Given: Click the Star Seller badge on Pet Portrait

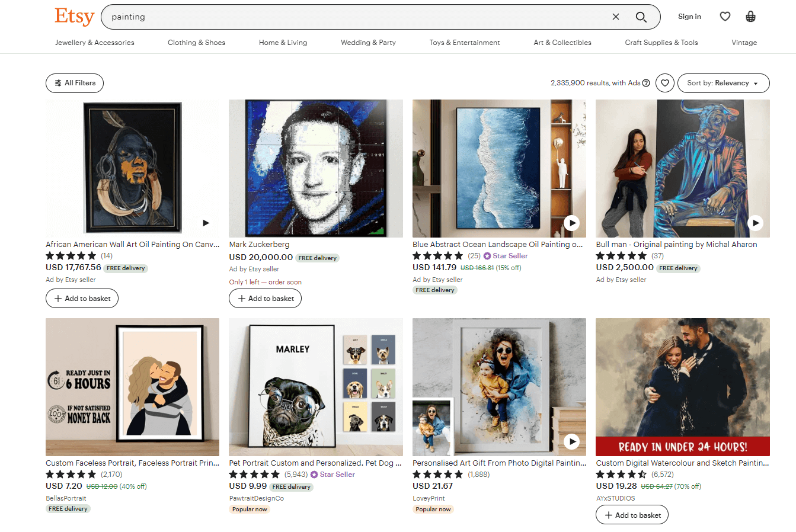Looking at the screenshot, I should 333,475.
